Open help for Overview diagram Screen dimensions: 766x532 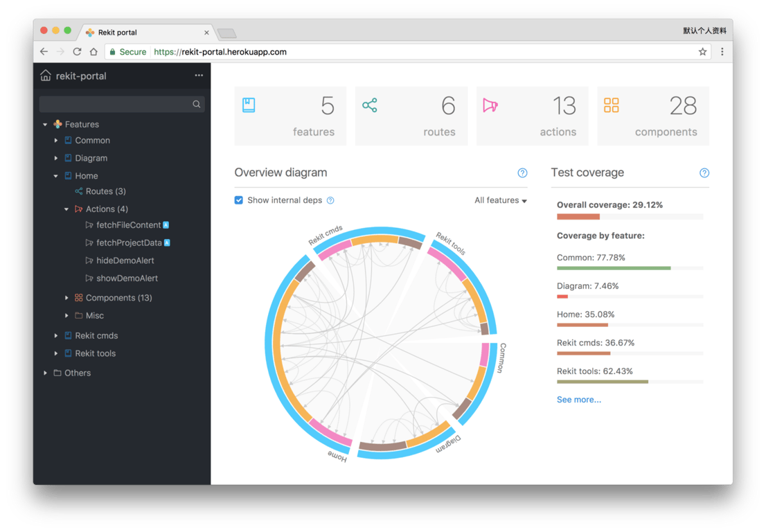coord(522,172)
